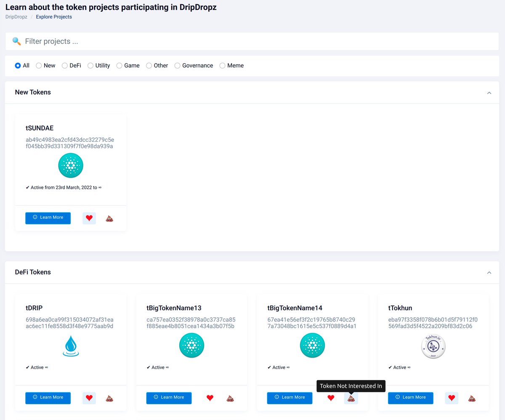This screenshot has height=420, width=505.
Task: Click the tSUNDAE token name
Action: 40,128
